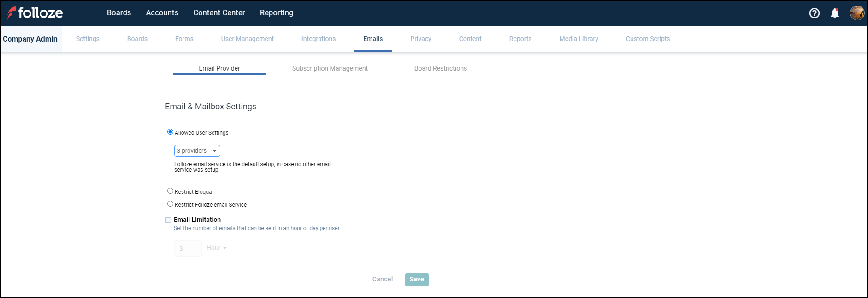Click Cancel to discard changes

coord(382,280)
